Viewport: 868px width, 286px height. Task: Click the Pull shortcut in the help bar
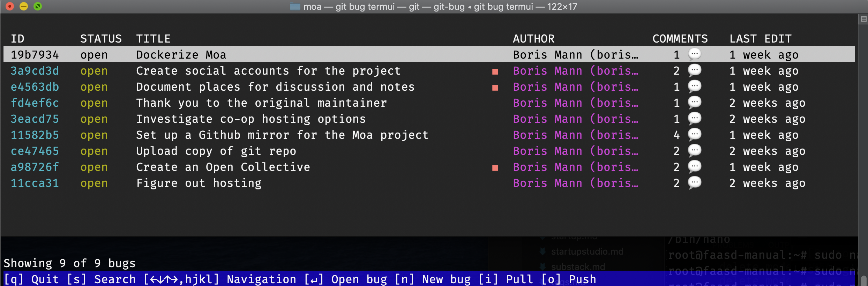pos(506,279)
